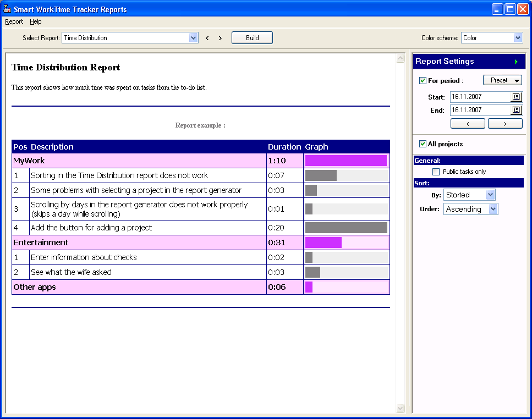Click the Other apps project row
This screenshot has height=419, width=532.
coord(201,287)
